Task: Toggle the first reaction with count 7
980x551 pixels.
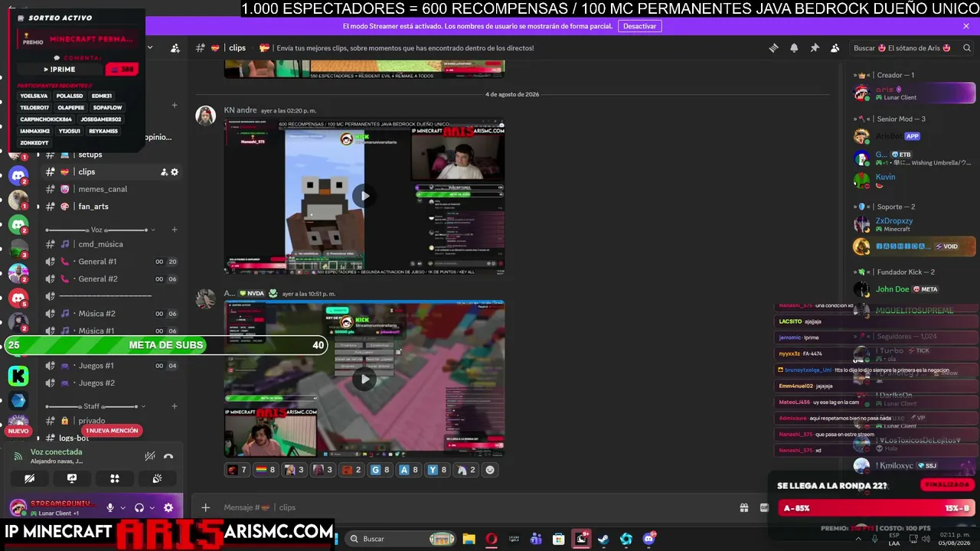Action: [237, 470]
